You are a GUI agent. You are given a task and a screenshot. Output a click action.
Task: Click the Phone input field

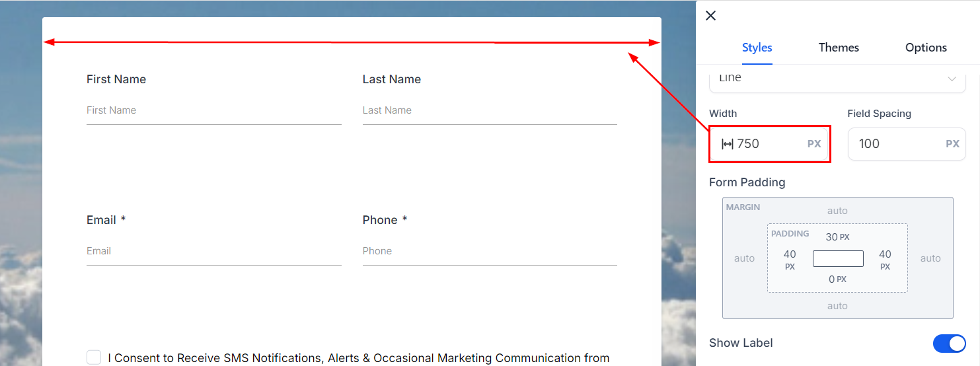pyautogui.click(x=489, y=251)
